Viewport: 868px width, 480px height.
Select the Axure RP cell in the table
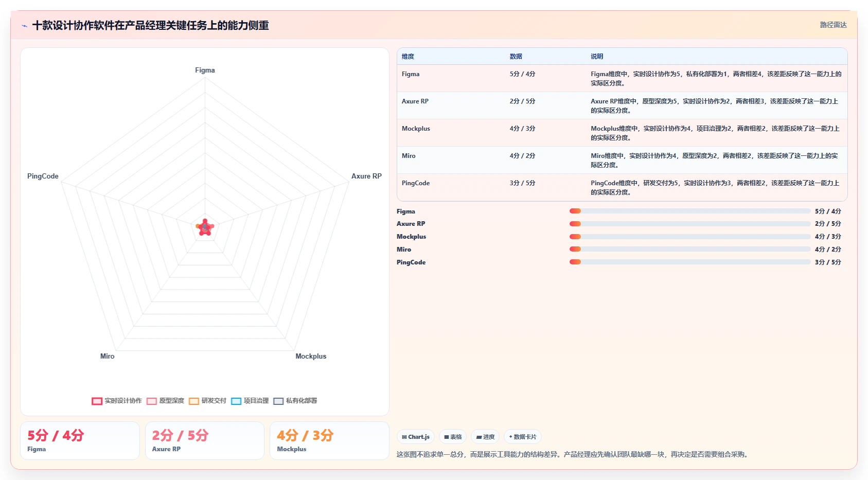pos(415,101)
